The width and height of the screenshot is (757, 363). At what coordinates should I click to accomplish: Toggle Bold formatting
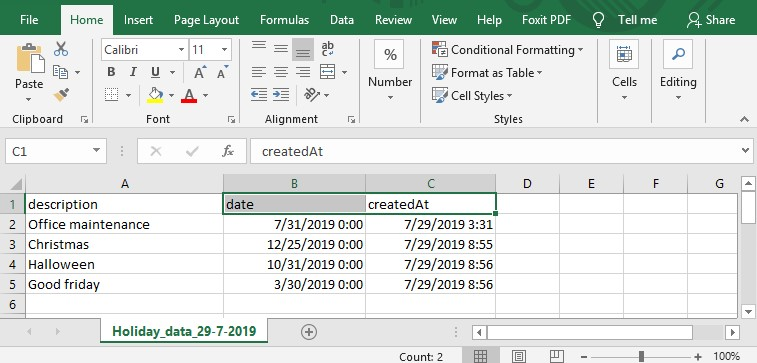point(111,72)
